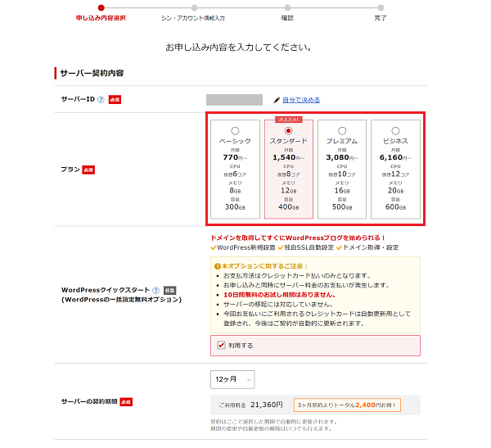Screen dimensions: 491x448
Task: Select the ベーシック plan radio button
Action: point(235,131)
